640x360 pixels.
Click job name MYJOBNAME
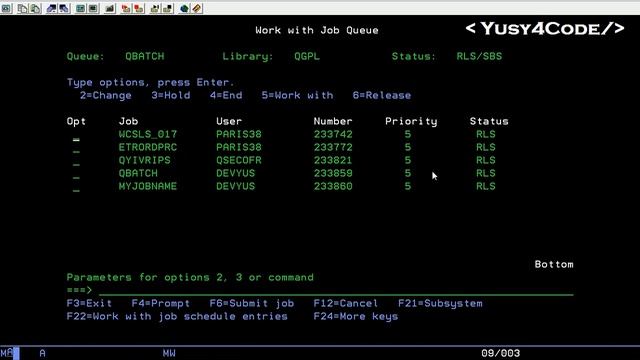[148, 186]
